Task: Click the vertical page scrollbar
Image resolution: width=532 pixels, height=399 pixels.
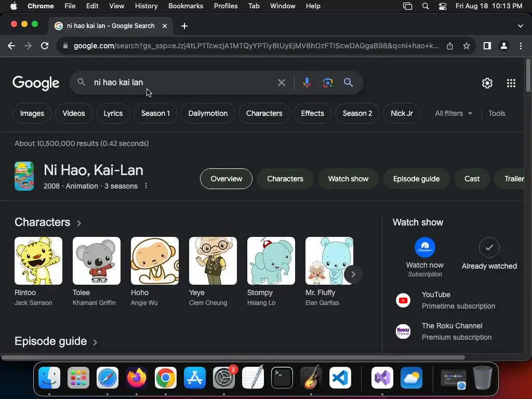Action: click(528, 75)
